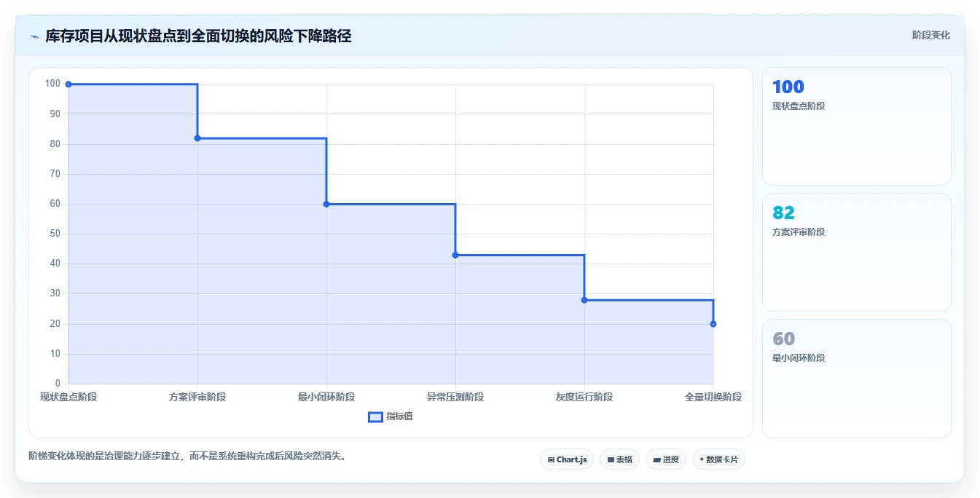Open the card showing value 82
980x498 pixels.
click(x=857, y=253)
